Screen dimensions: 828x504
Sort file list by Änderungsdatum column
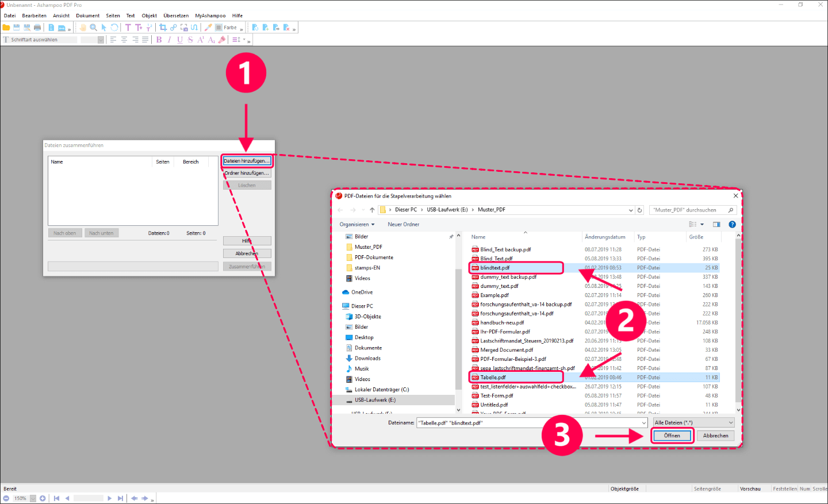click(x=605, y=237)
